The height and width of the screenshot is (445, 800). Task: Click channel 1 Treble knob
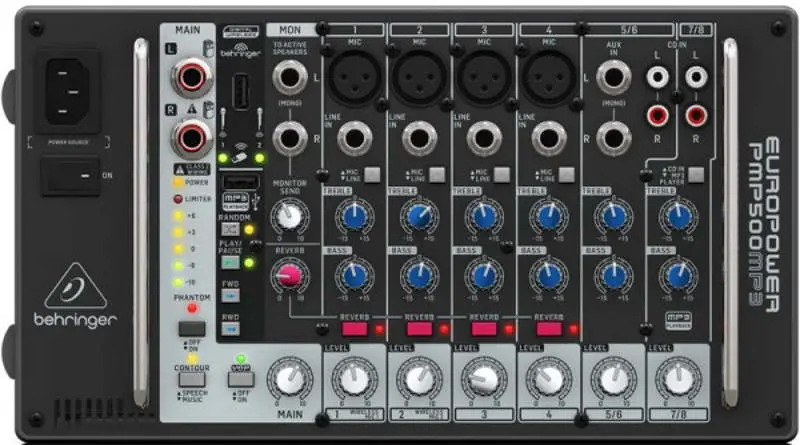coord(355,217)
